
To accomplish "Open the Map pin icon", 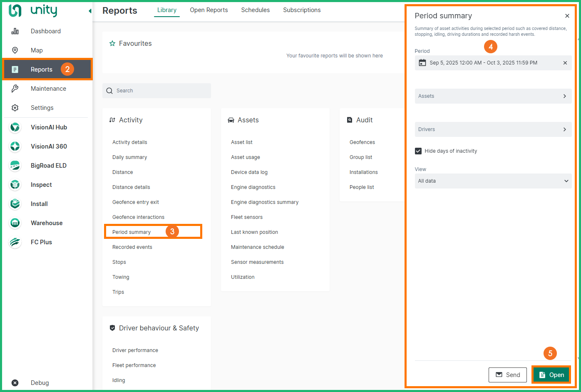I will (x=15, y=50).
